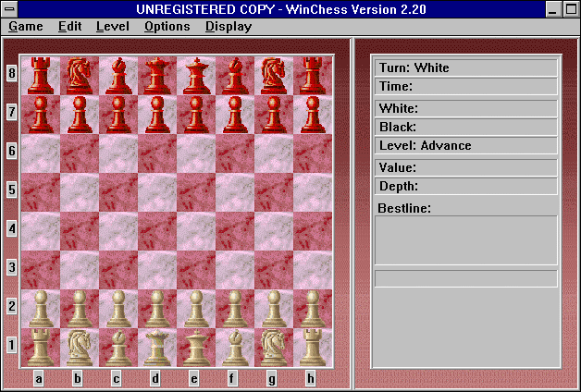Select the white knight on g1
Image resolution: width=581 pixels, height=392 pixels.
tap(274, 348)
